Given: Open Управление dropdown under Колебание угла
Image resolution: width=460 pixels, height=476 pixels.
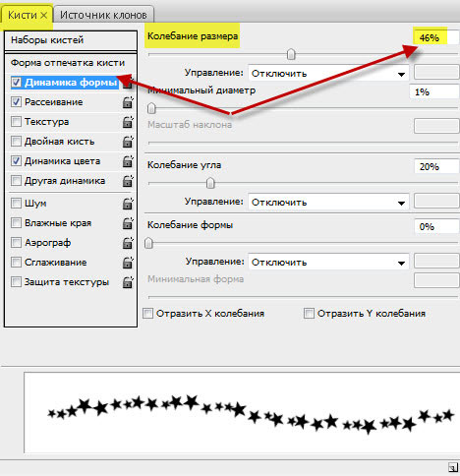Looking at the screenshot, I should coord(328,202).
